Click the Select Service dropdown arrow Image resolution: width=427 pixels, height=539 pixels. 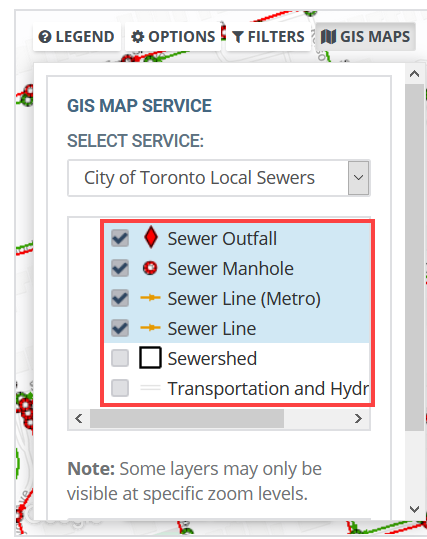pos(359,178)
